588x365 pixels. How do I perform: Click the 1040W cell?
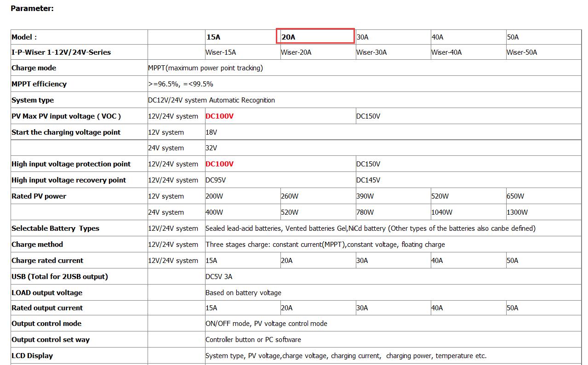(442, 212)
